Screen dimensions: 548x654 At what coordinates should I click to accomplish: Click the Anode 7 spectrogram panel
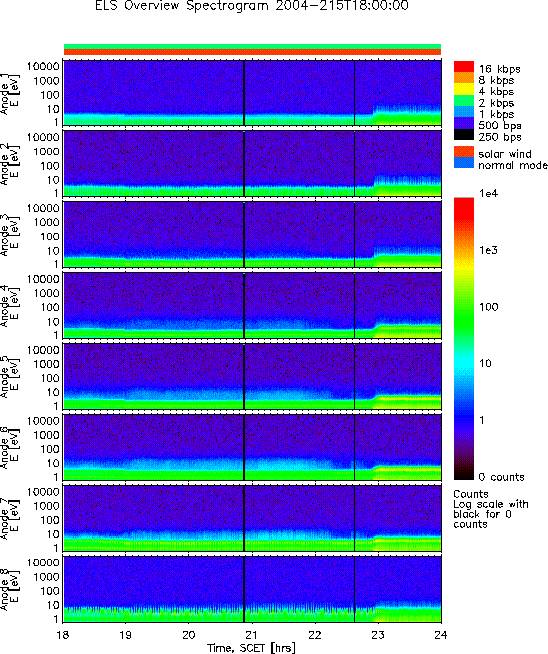(x=252, y=518)
